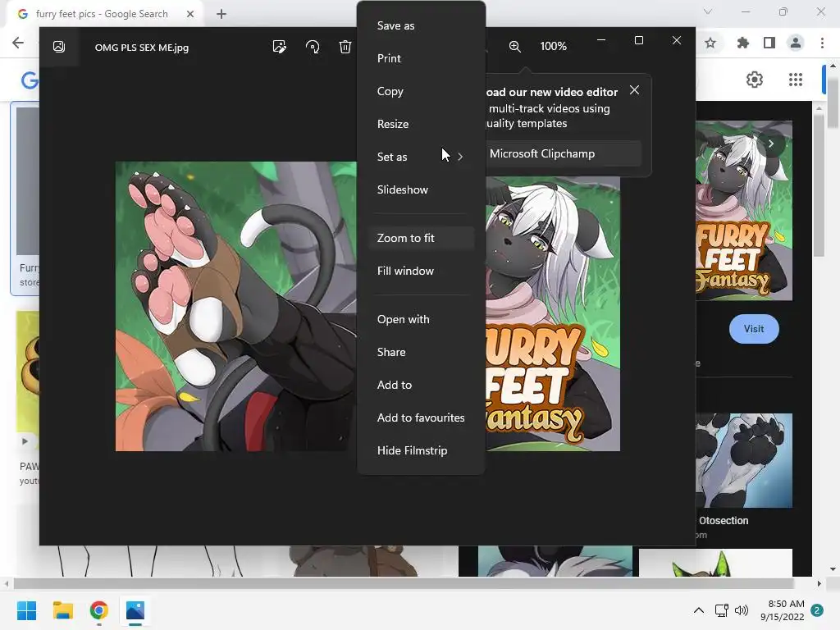
Task: Open the Chrome tab search chevron
Action: 708,11
